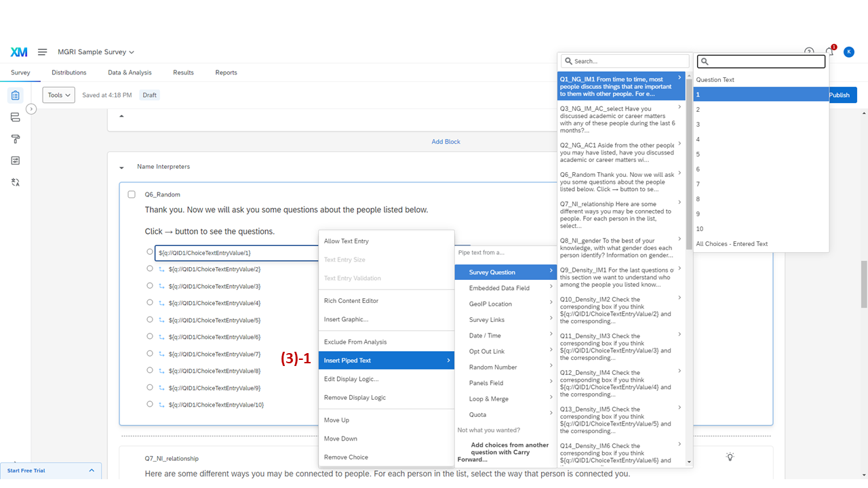Click the help question mark icon
Image resolution: width=868 pixels, height=488 pixels.
(809, 52)
